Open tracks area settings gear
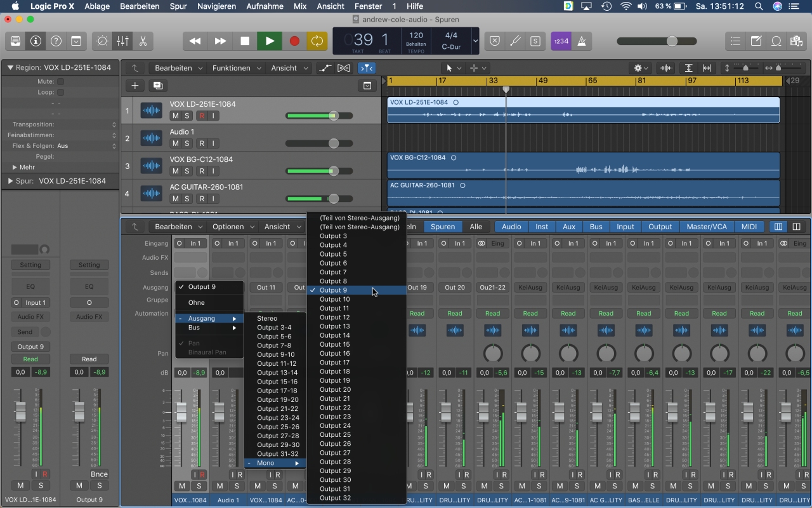The height and width of the screenshot is (508, 812). 641,68
